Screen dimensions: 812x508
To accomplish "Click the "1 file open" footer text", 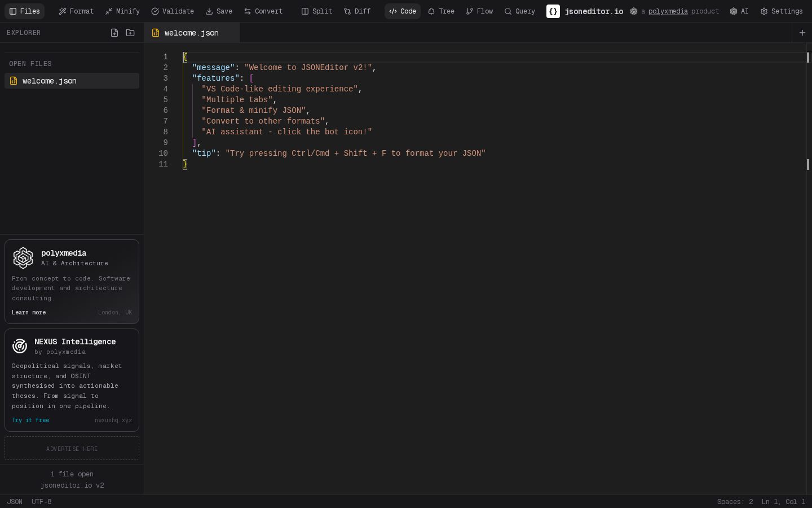I will pyautogui.click(x=72, y=474).
